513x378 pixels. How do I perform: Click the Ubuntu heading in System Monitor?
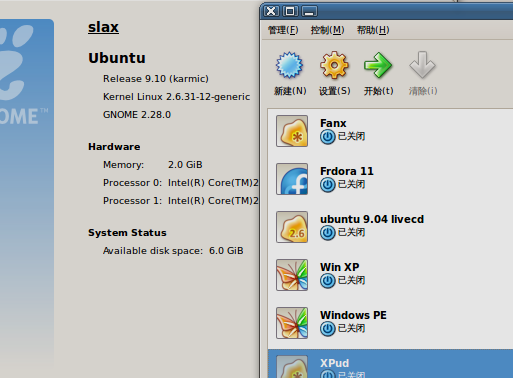click(x=117, y=58)
